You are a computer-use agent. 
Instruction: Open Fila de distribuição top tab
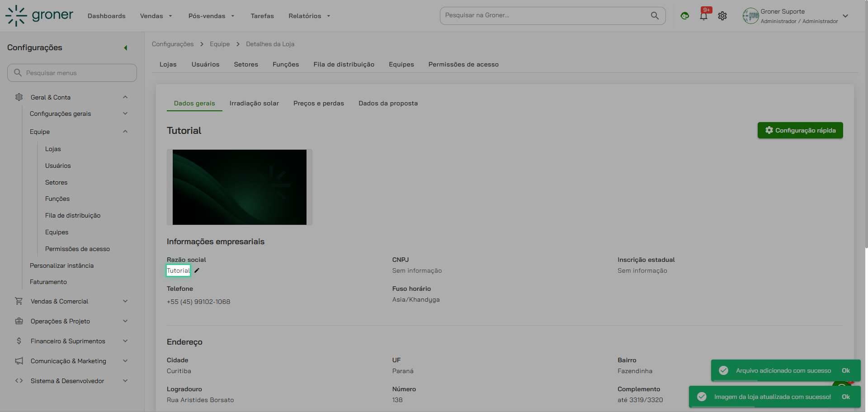(x=344, y=65)
